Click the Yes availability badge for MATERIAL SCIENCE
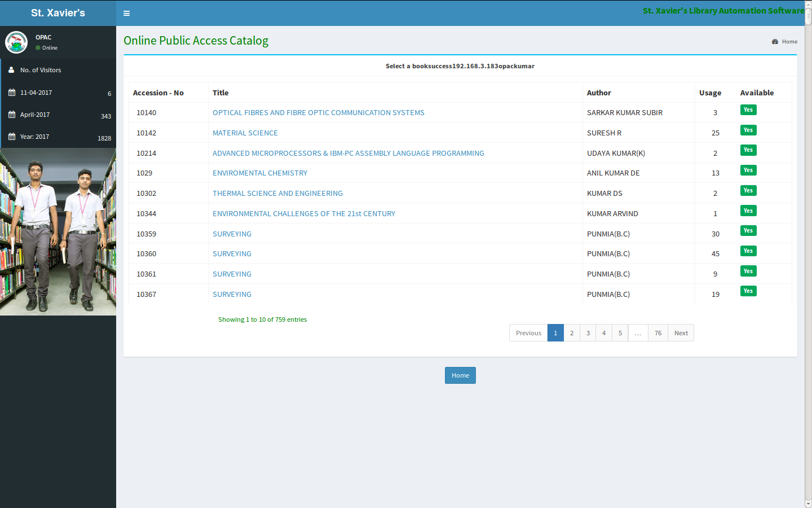This screenshot has height=508, width=812. pos(748,130)
